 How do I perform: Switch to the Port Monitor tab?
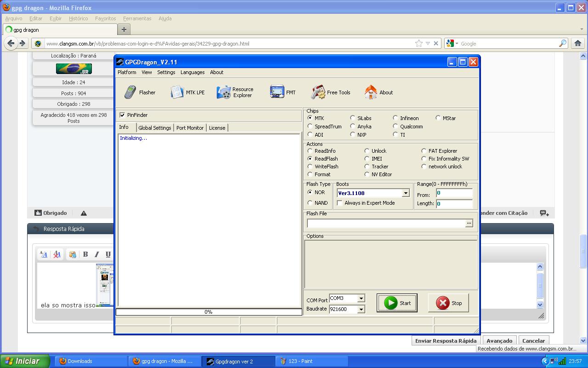click(190, 128)
